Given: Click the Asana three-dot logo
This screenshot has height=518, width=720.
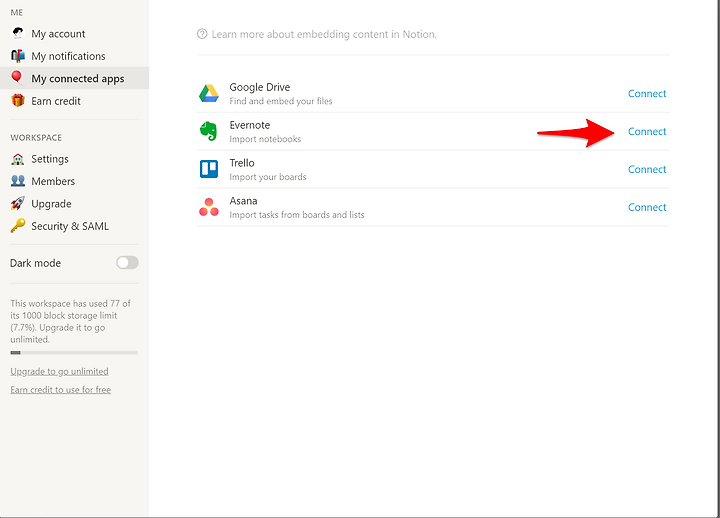Looking at the screenshot, I should [209, 207].
